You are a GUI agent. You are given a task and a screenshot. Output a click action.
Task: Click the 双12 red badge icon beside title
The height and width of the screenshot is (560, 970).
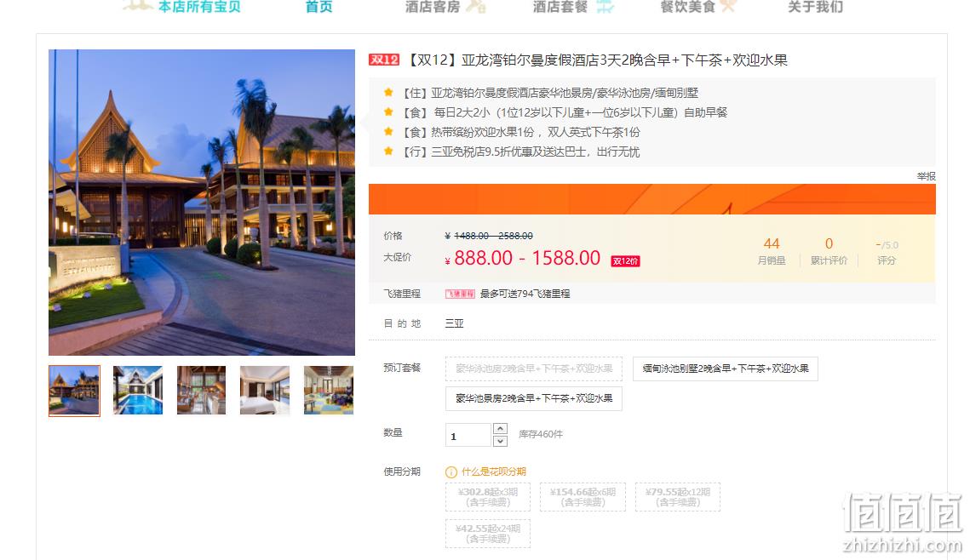tap(383, 60)
